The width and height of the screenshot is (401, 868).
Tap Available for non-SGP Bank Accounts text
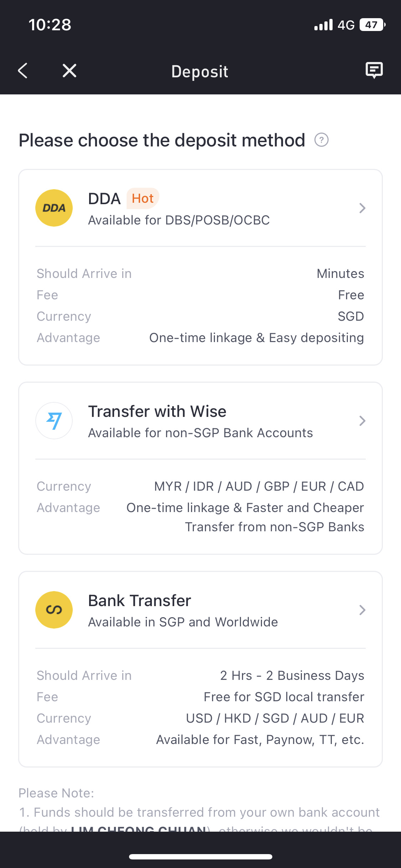pyautogui.click(x=201, y=433)
